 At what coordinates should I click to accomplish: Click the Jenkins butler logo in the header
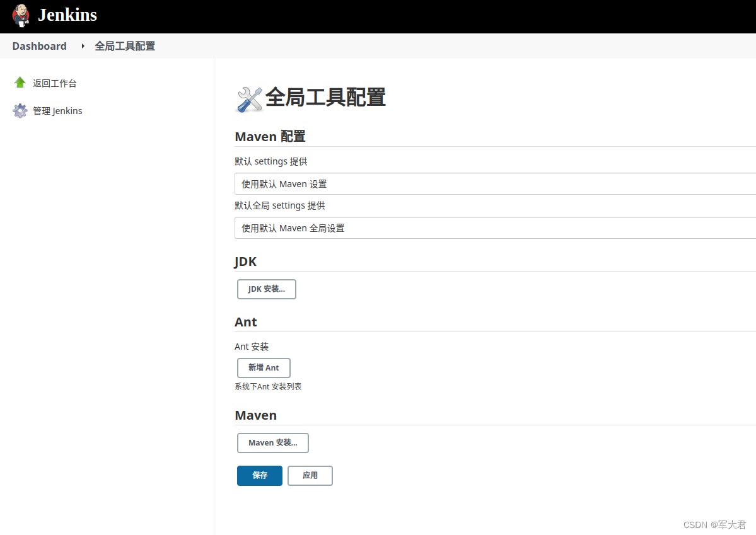point(20,14)
